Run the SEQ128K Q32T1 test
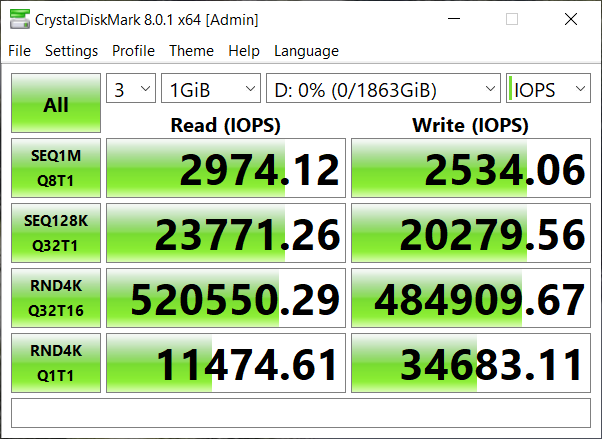The height and width of the screenshot is (439, 602). [x=56, y=233]
